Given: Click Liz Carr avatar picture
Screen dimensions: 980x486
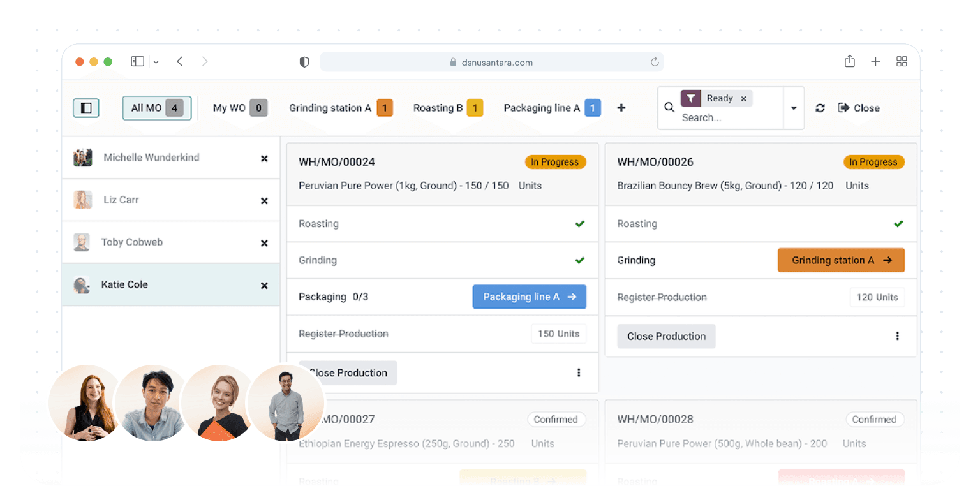Looking at the screenshot, I should click(83, 200).
